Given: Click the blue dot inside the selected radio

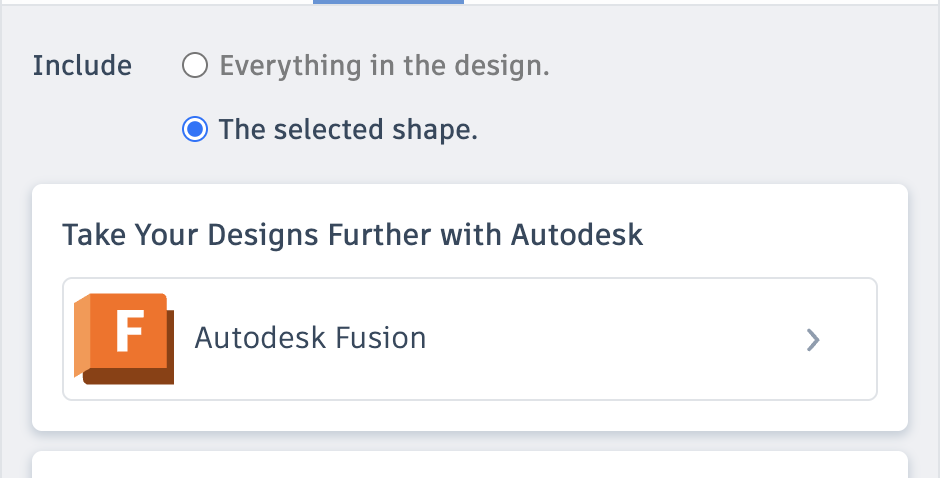Looking at the screenshot, I should pos(195,130).
